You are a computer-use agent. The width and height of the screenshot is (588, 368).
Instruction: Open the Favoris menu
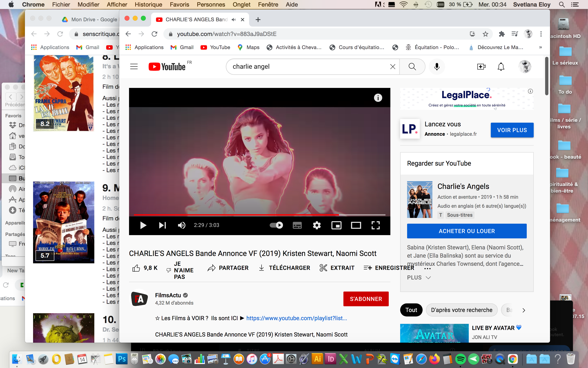click(179, 4)
